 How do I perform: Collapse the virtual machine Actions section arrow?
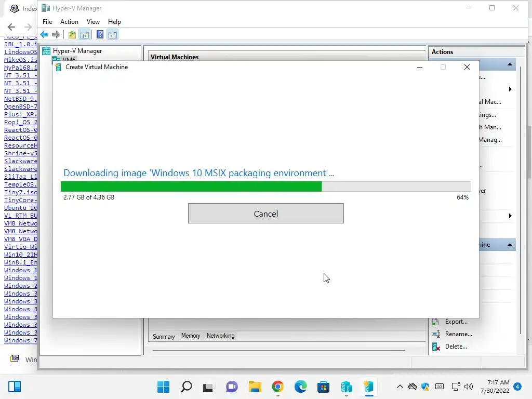(x=510, y=245)
